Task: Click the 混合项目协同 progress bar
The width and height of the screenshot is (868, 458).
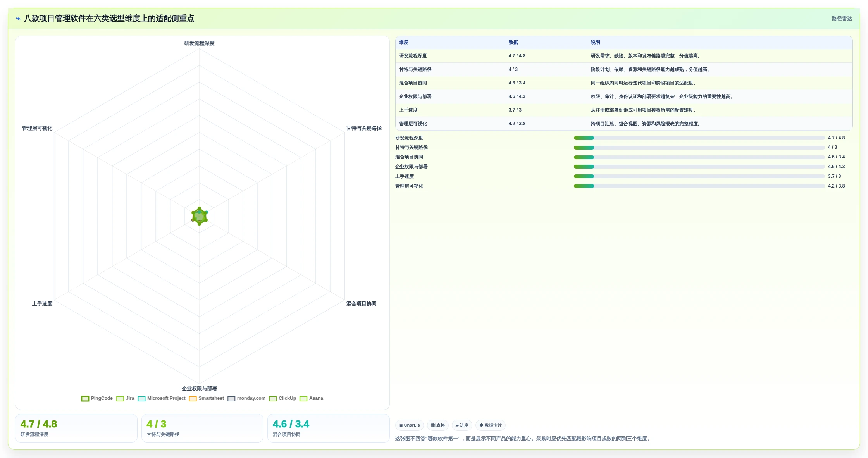Action: click(699, 157)
